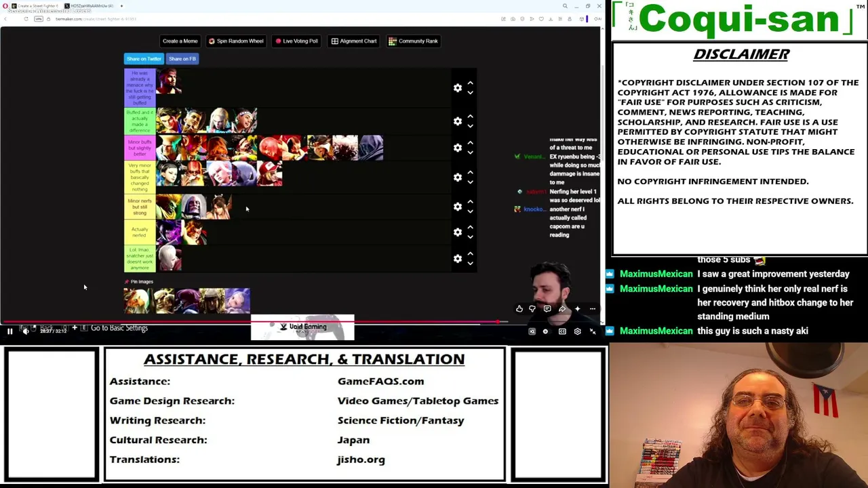Open more actions ellipsis in player
868x488 pixels.
592,309
